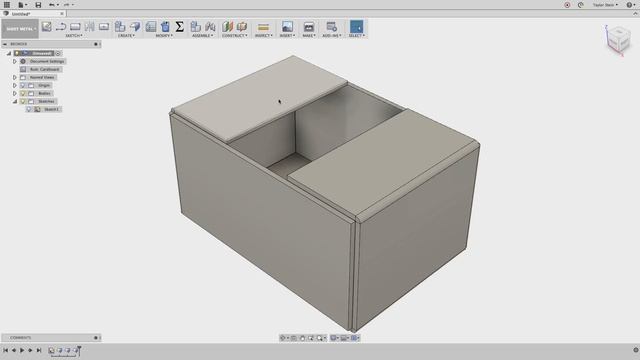Toggle Sketches folder visibility bulb

coord(23,101)
